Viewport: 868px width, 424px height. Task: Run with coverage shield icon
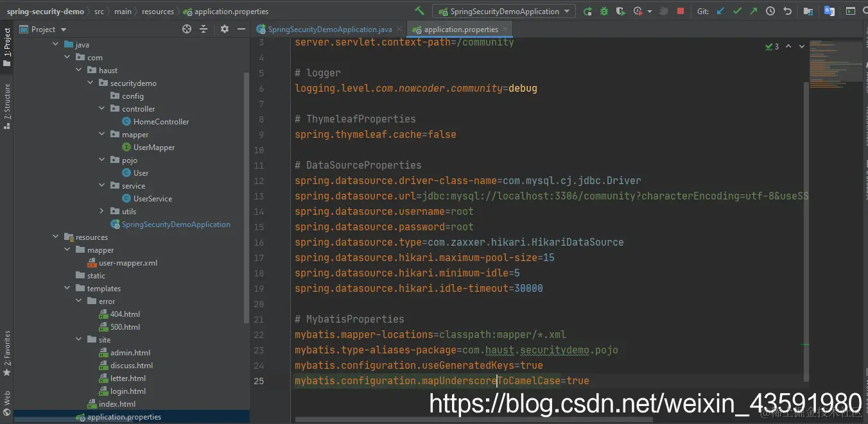pyautogui.click(x=620, y=12)
